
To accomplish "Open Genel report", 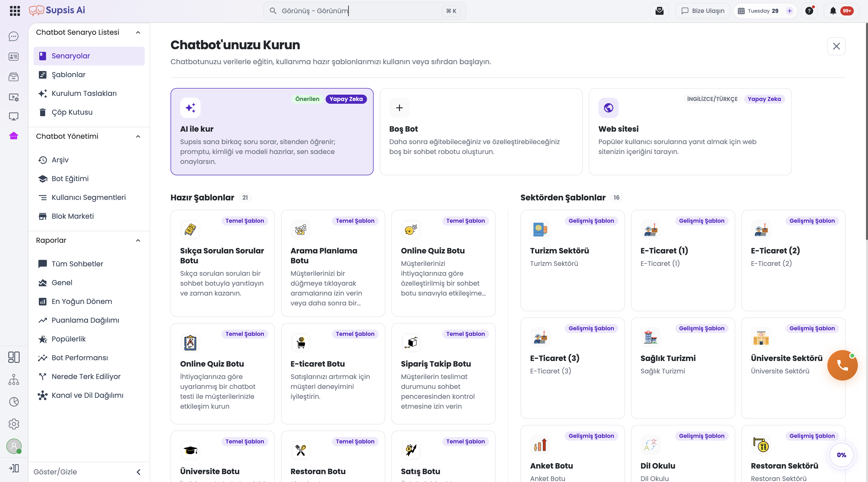I will click(89, 283).
